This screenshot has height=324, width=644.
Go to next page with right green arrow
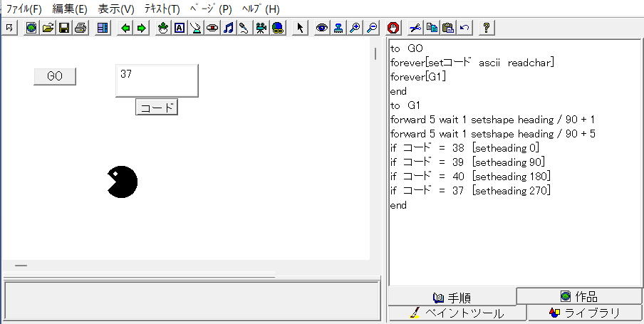[x=141, y=28]
